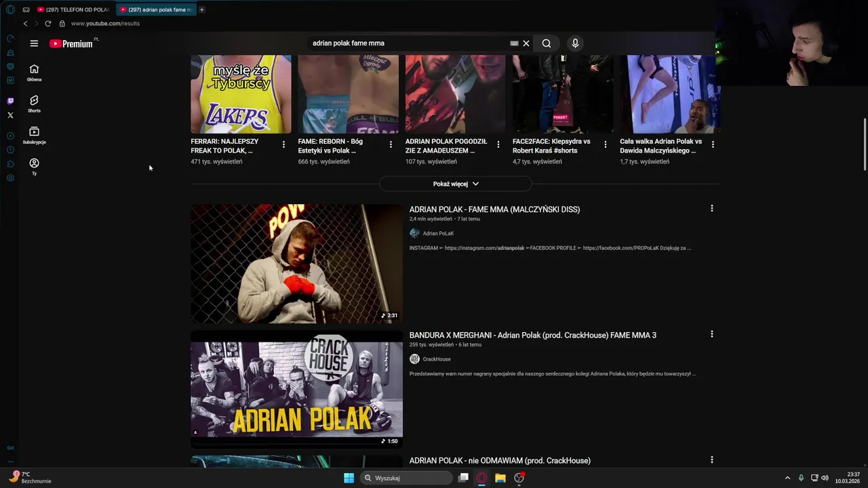
Task: Open options for BANDURA X MERGHANI video
Action: tap(712, 334)
